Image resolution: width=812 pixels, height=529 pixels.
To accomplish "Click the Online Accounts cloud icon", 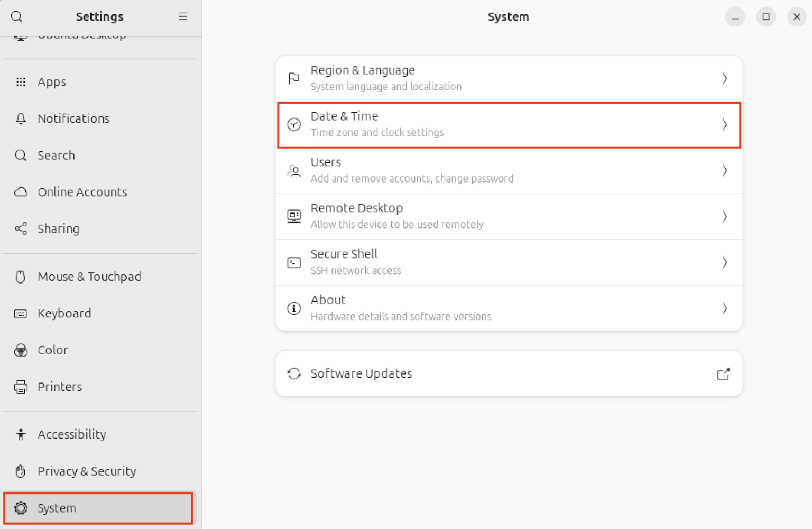I will (21, 192).
